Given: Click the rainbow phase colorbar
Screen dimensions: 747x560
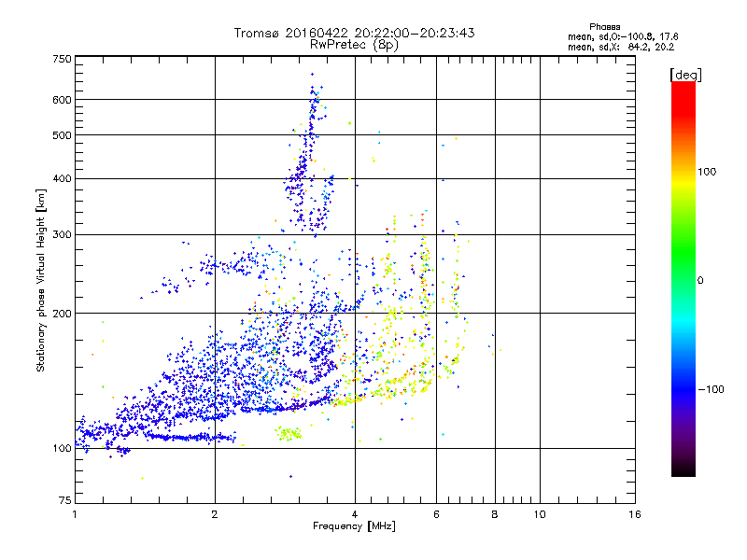Looking at the screenshot, I should coord(684,278).
